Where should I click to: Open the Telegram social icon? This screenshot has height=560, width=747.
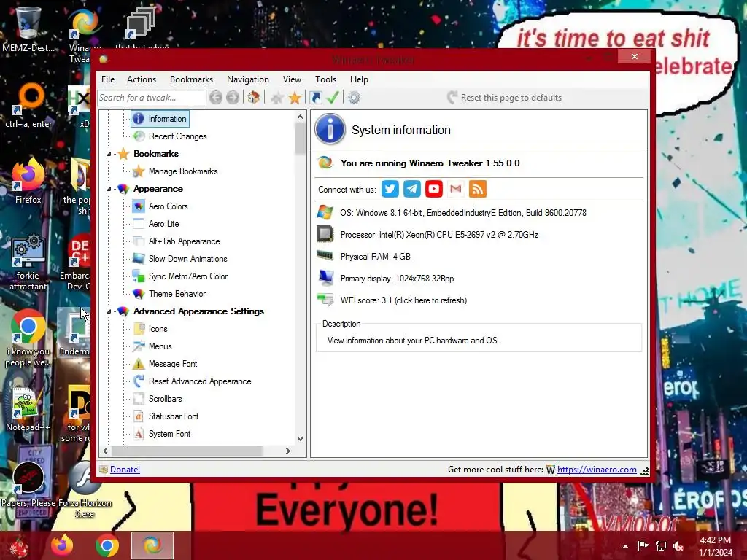(412, 189)
